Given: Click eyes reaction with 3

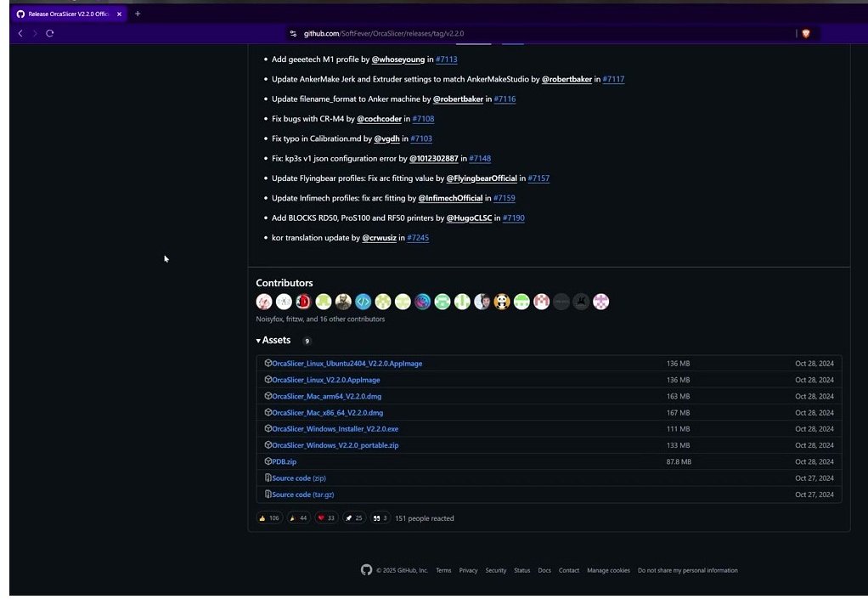Looking at the screenshot, I should click(x=380, y=518).
